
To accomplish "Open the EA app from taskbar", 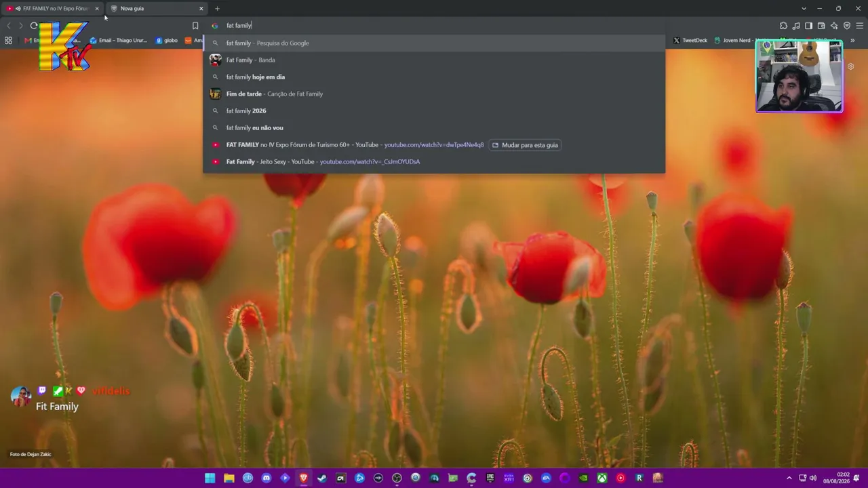I will pos(546,479).
